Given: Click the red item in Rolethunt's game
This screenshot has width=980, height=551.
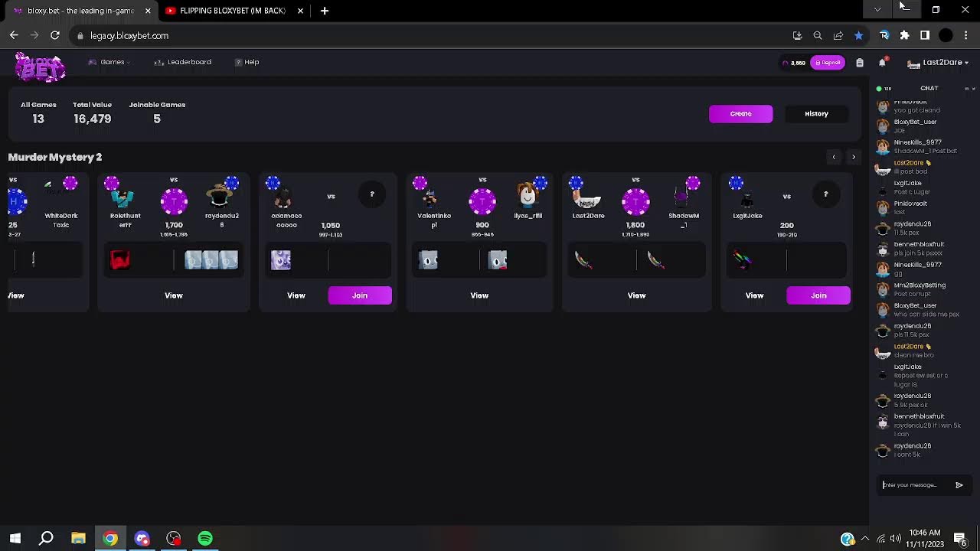Looking at the screenshot, I should (x=120, y=260).
